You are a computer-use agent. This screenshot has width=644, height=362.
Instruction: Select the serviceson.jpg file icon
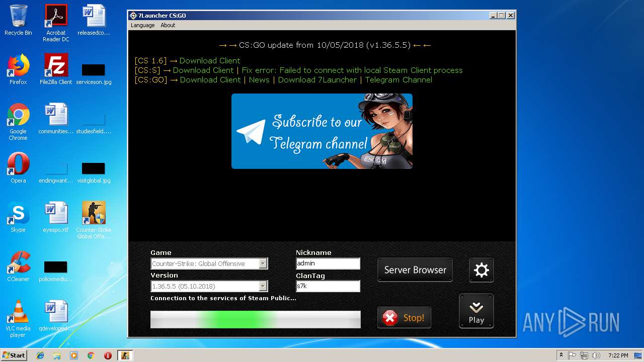94,73
